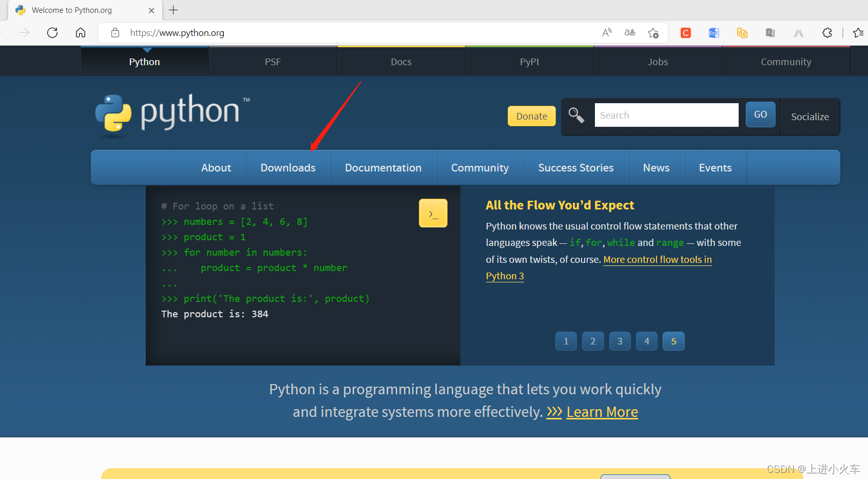Click the Python logo image
The height and width of the screenshot is (479, 868).
[x=172, y=115]
